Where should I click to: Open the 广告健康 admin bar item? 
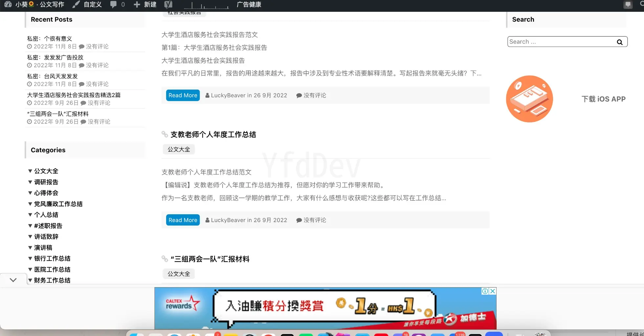249,5
